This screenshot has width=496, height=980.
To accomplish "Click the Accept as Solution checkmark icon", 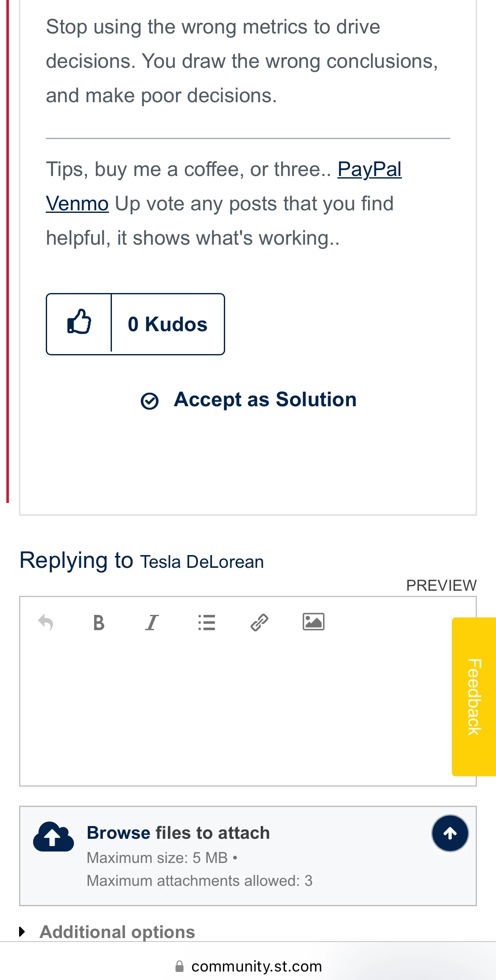I will coord(150,401).
